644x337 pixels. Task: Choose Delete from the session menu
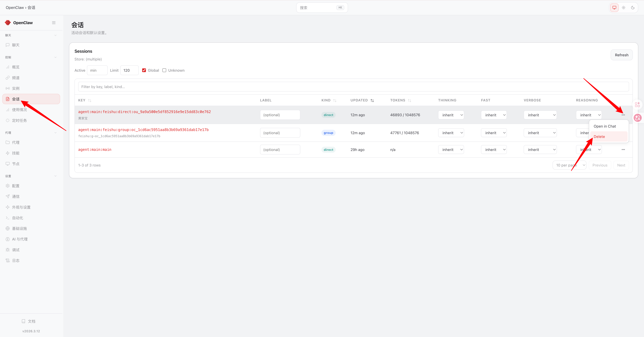(609, 137)
